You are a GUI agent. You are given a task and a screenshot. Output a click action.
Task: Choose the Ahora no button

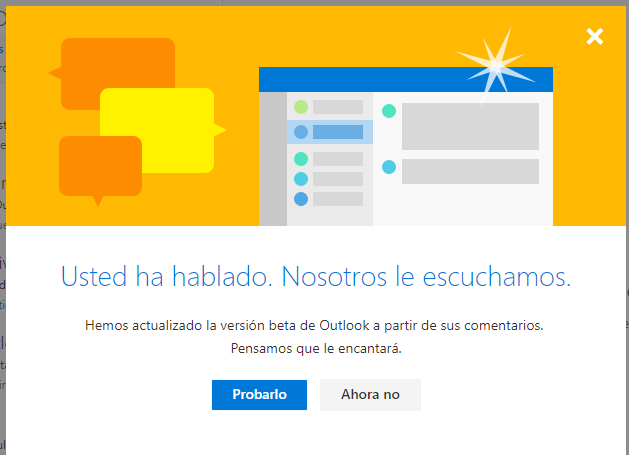click(370, 395)
